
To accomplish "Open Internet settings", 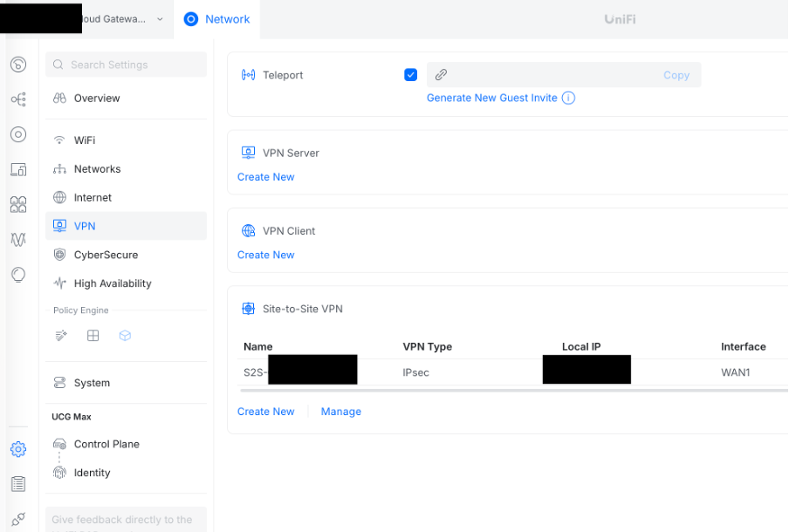I will (126, 198).
